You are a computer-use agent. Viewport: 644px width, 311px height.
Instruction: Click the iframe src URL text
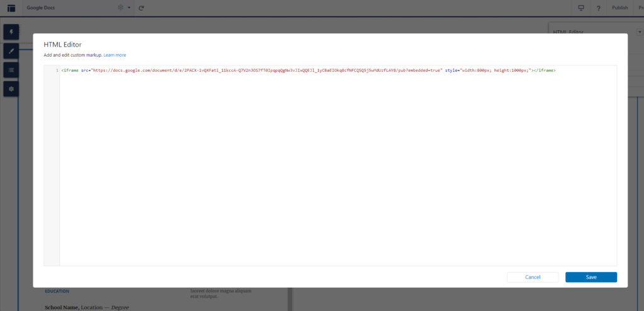pos(267,71)
